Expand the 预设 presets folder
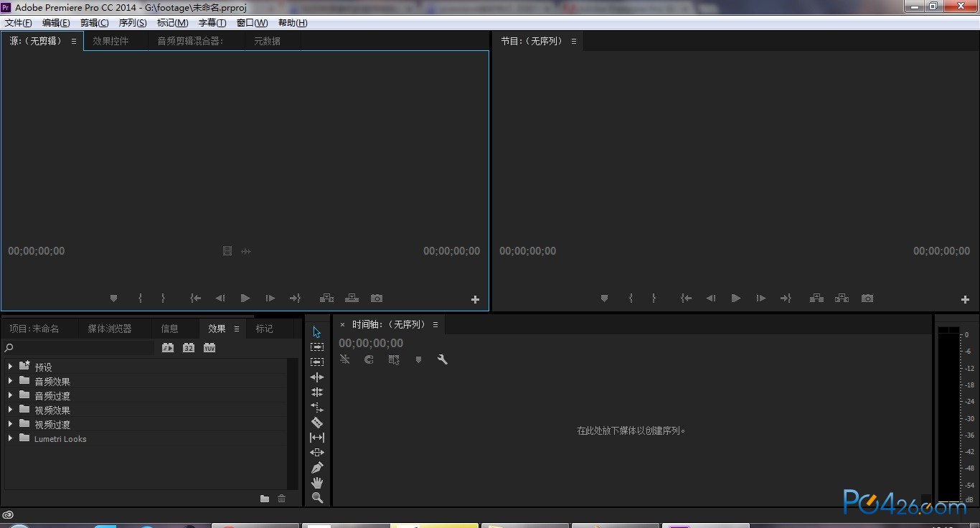 [10, 367]
